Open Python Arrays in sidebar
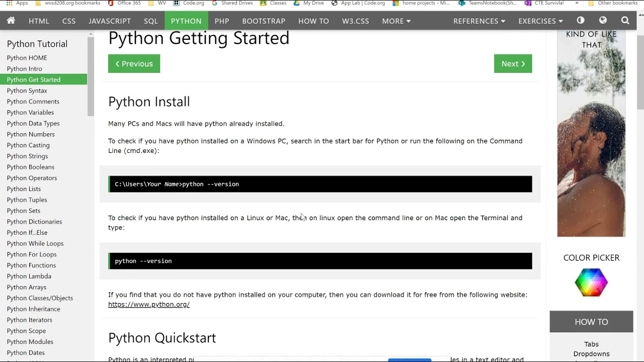The width and height of the screenshot is (644, 362). pos(26,287)
